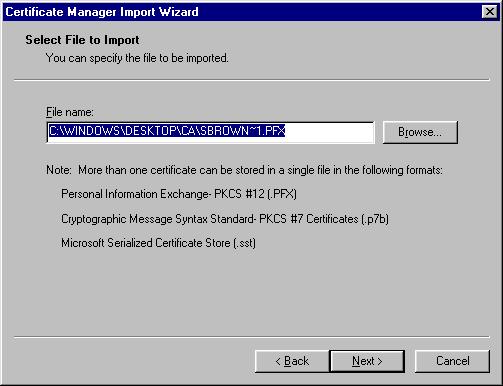
Task: Click the PKCS #12 (.PFX) format line
Action: pos(179,194)
